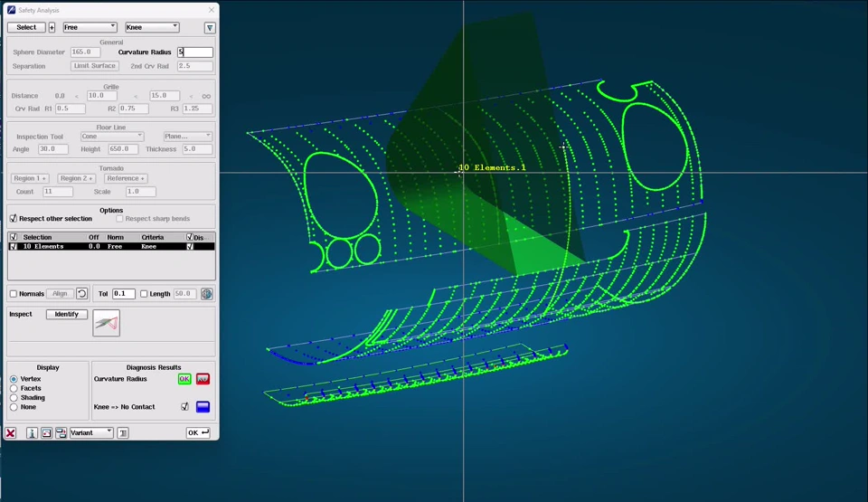Click the inspect section-plane thumbnail icon

[107, 323]
